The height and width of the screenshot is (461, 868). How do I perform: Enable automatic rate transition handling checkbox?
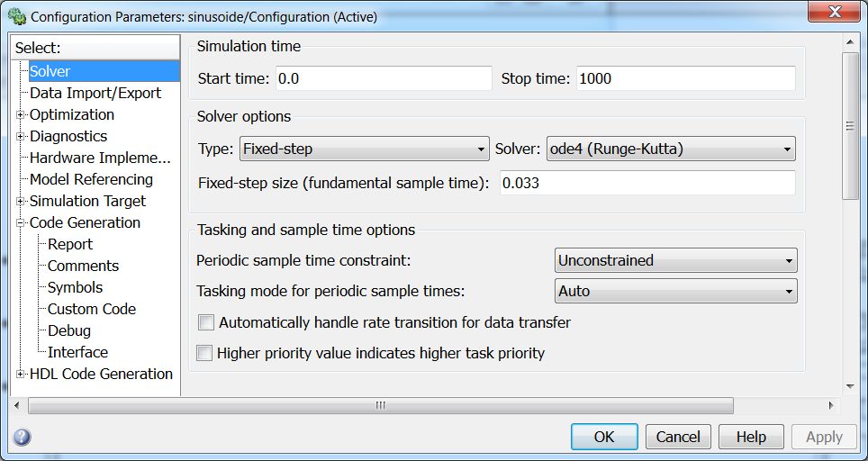click(x=207, y=322)
